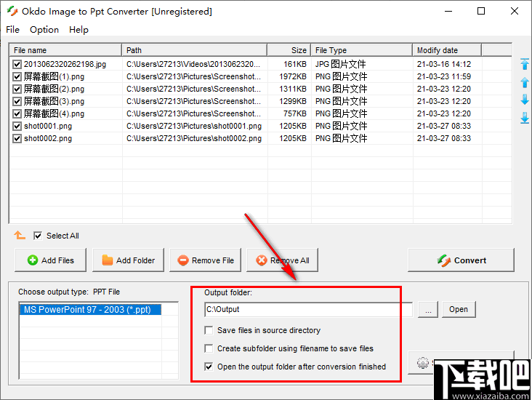Click the Add Folder button
Screen dimensions: 532x400
click(128, 260)
